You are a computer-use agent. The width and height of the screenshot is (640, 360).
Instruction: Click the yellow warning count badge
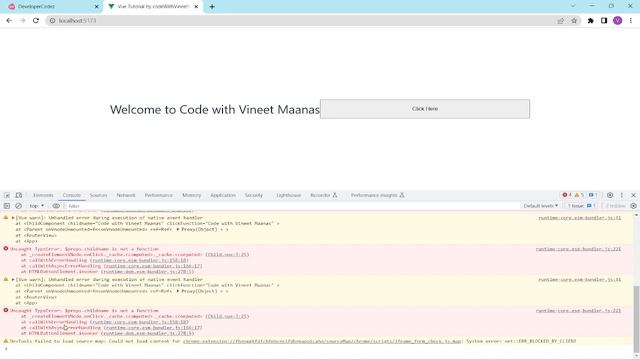pos(579,195)
